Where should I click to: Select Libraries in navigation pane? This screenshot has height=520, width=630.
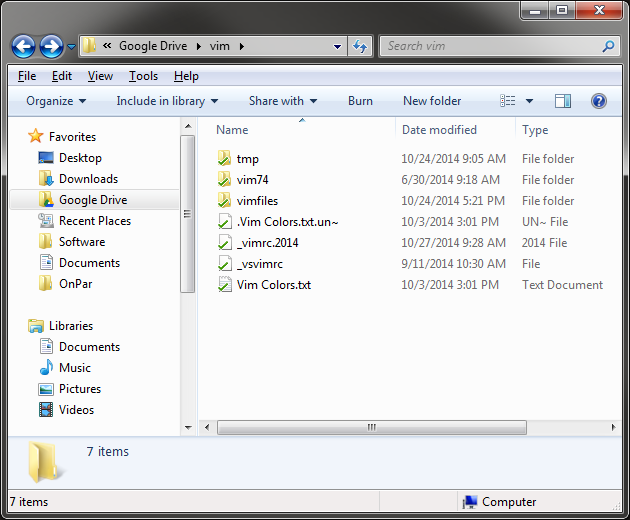point(71,326)
